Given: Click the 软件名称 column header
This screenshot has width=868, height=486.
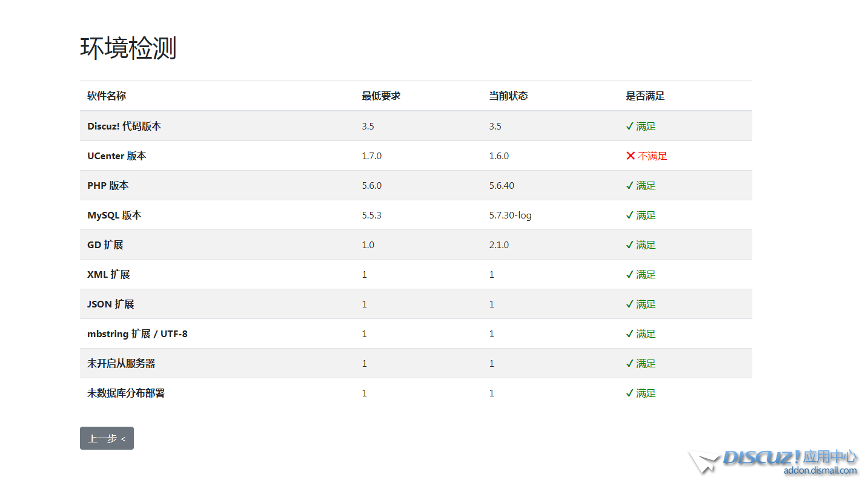Looking at the screenshot, I should point(107,96).
